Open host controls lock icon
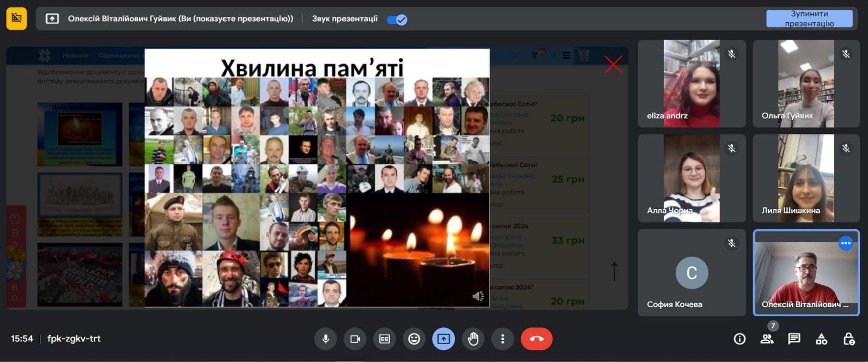This screenshot has width=868, height=362. tap(848, 339)
